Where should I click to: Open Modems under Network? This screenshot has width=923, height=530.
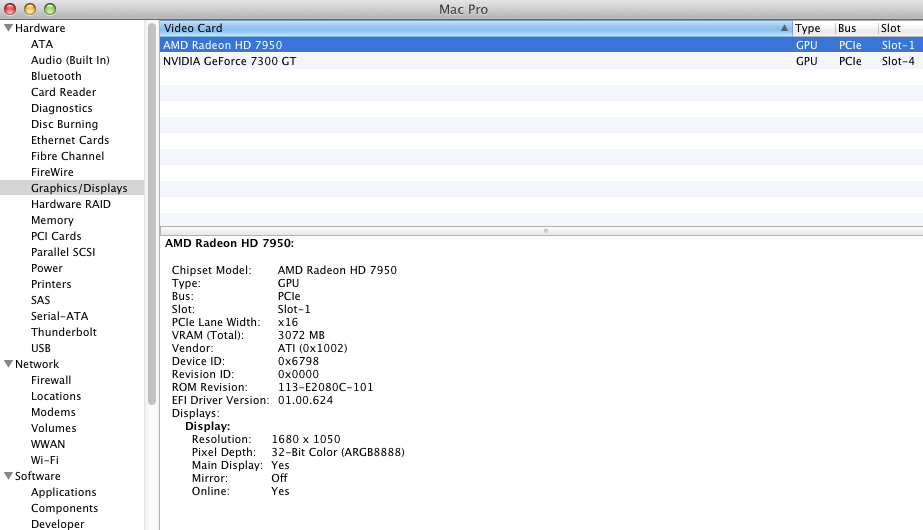[x=53, y=412]
